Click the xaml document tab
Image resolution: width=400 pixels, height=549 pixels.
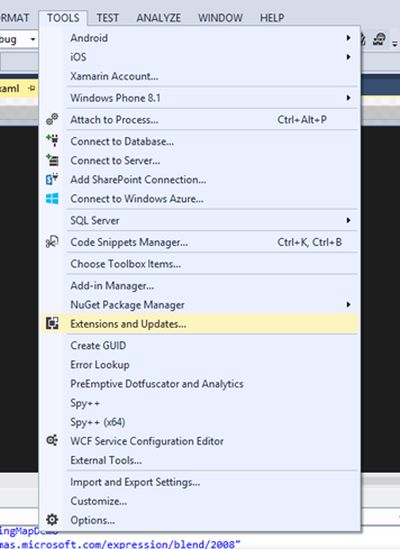coord(19,88)
